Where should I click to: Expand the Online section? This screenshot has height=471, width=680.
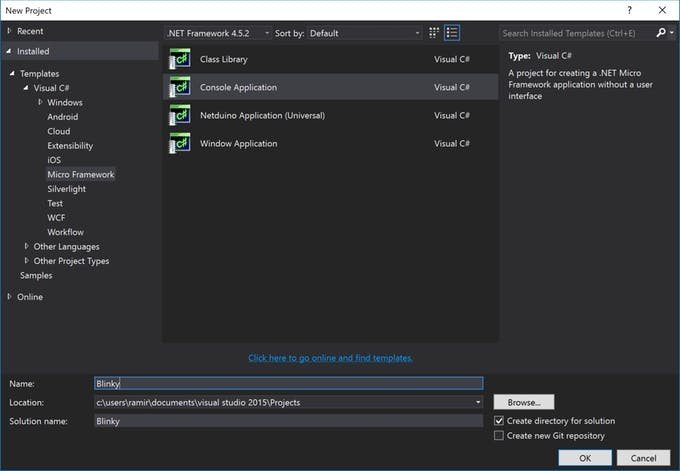click(10, 297)
